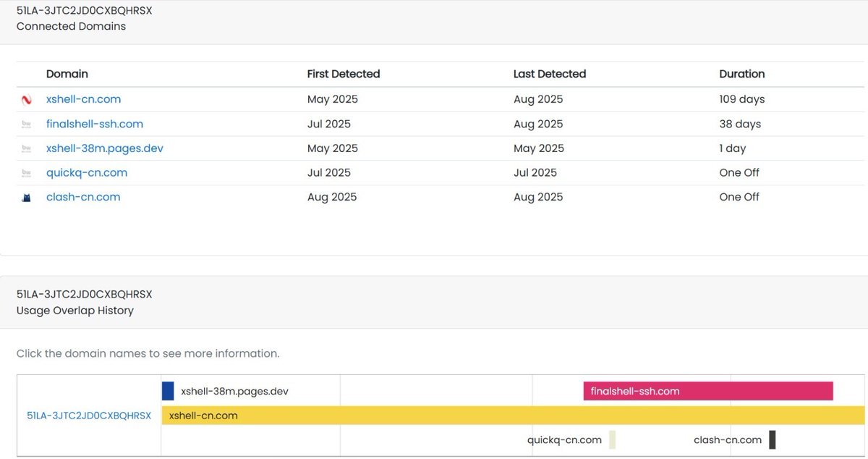Follow the xshell-38m.pages.dev table link
868x459 pixels.
coord(105,148)
